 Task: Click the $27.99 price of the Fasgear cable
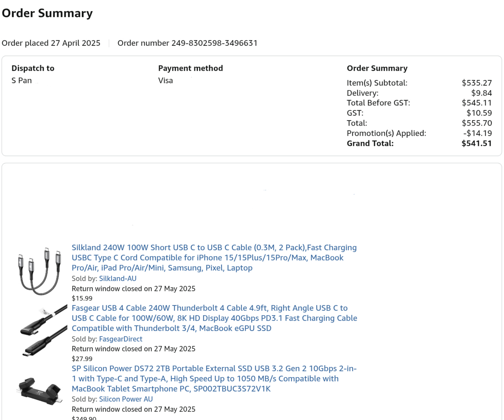[x=82, y=359]
